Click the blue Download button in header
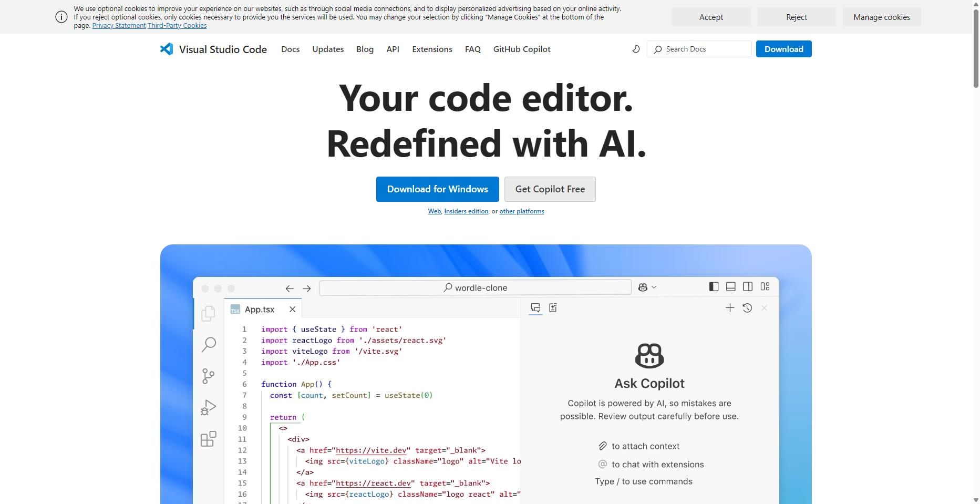 pyautogui.click(x=783, y=49)
